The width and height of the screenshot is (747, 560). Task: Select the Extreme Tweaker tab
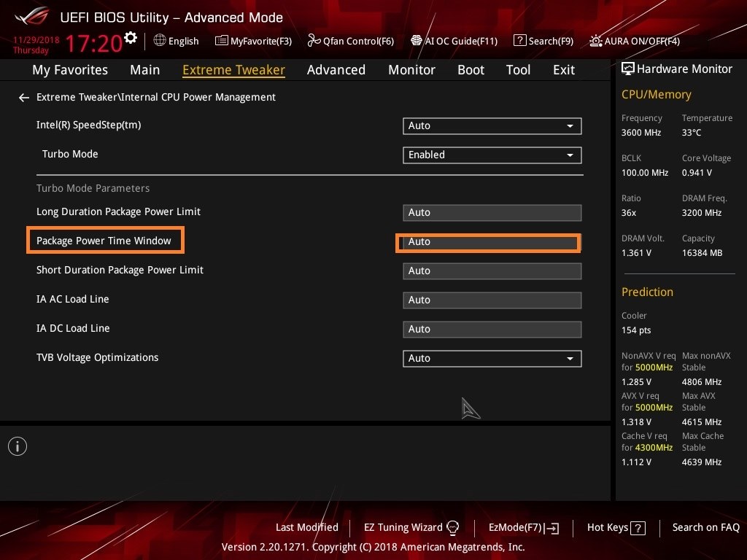click(234, 70)
